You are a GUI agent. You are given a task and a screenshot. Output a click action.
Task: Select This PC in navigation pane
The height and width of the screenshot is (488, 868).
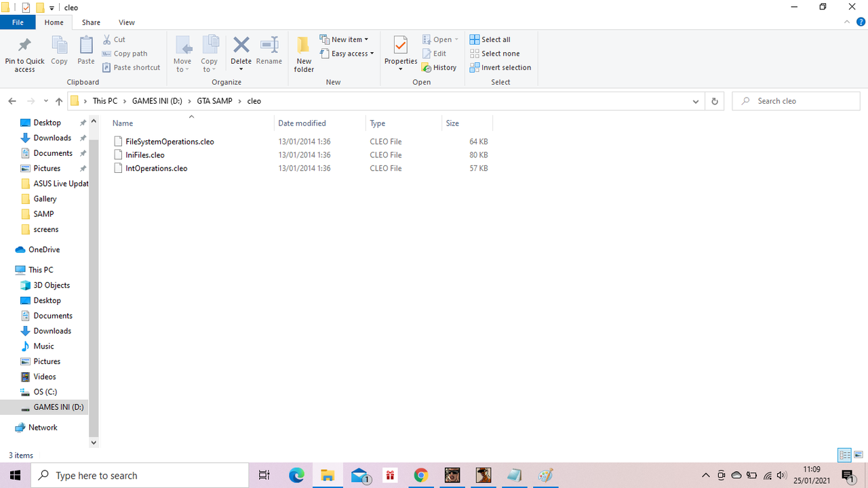(x=34, y=270)
